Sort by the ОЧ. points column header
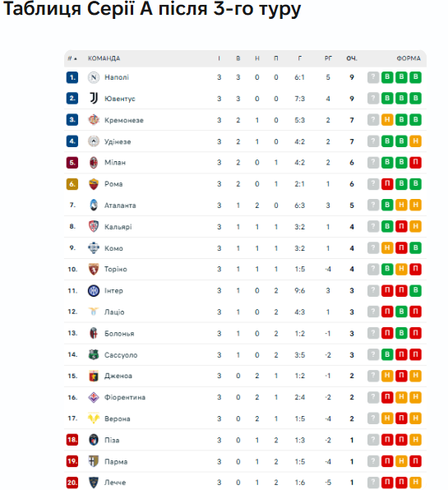Image resolution: width=448 pixels, height=490 pixels. pos(352,58)
